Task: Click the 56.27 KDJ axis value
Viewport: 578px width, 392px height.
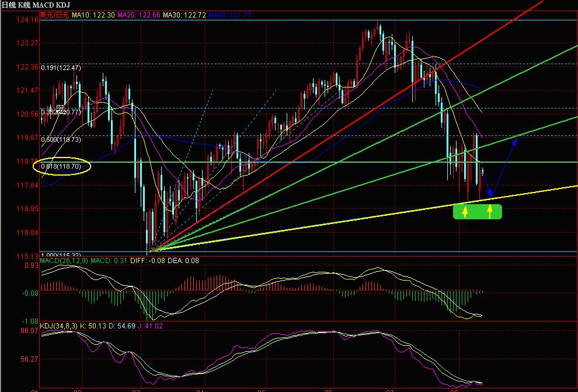Action: (x=30, y=359)
